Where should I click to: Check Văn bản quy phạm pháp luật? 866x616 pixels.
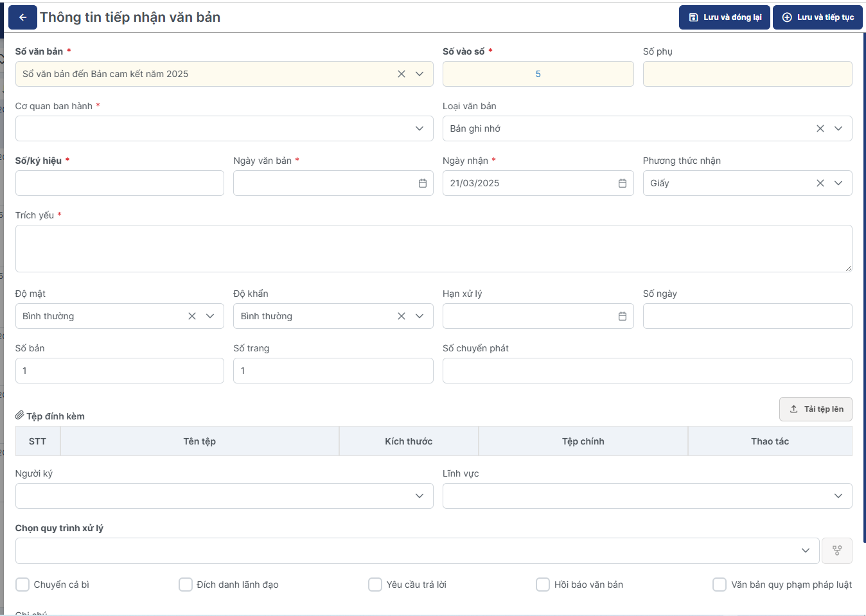(x=720, y=585)
